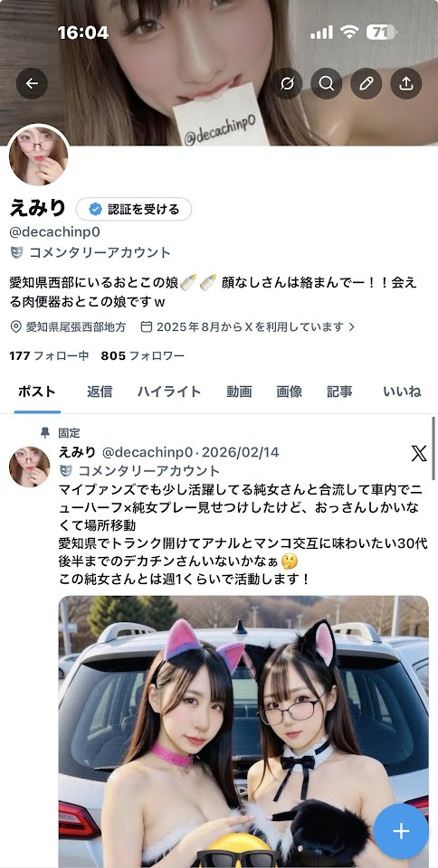Screen dimensions: 438x868
Task: Tap the calendar joined-date icon
Action: (x=147, y=327)
